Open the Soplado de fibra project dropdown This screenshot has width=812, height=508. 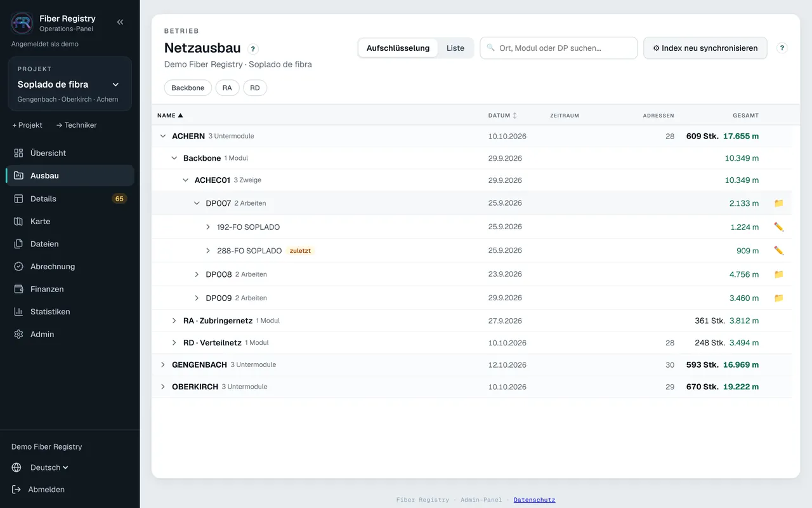click(70, 84)
